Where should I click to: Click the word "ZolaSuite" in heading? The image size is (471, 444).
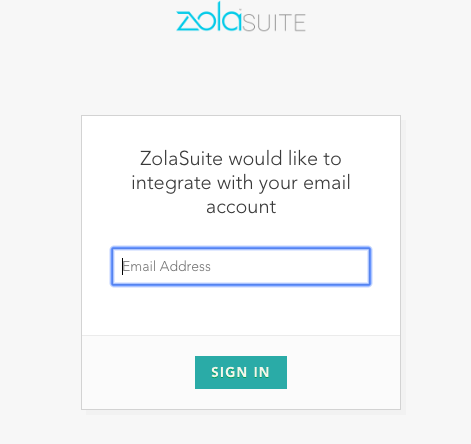[181, 158]
